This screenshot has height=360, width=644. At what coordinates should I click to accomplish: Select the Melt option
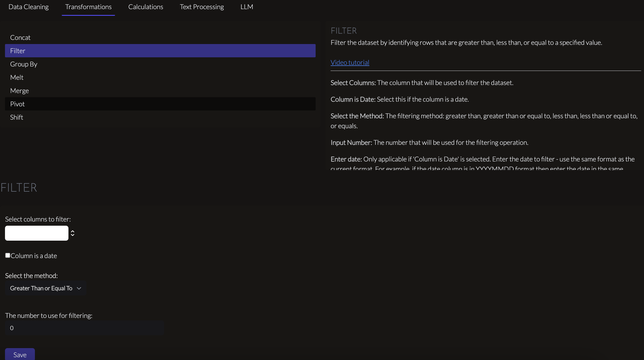click(x=160, y=77)
